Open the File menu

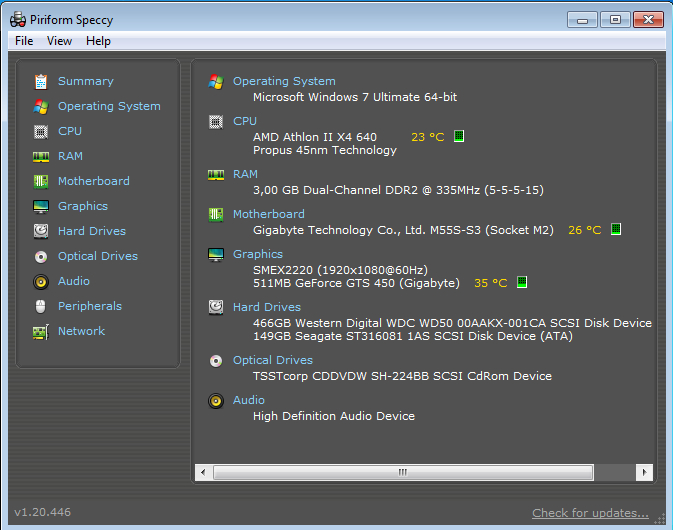[x=24, y=41]
